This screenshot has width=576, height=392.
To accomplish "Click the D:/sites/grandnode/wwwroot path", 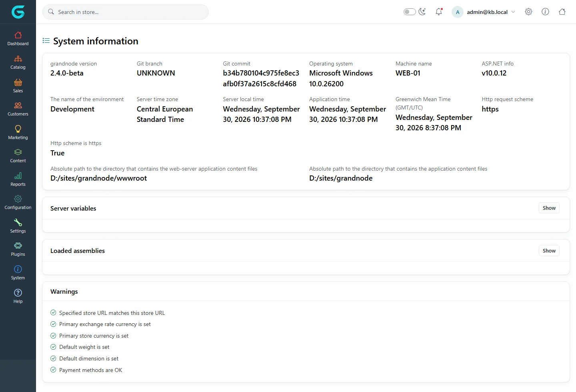I will point(98,178).
